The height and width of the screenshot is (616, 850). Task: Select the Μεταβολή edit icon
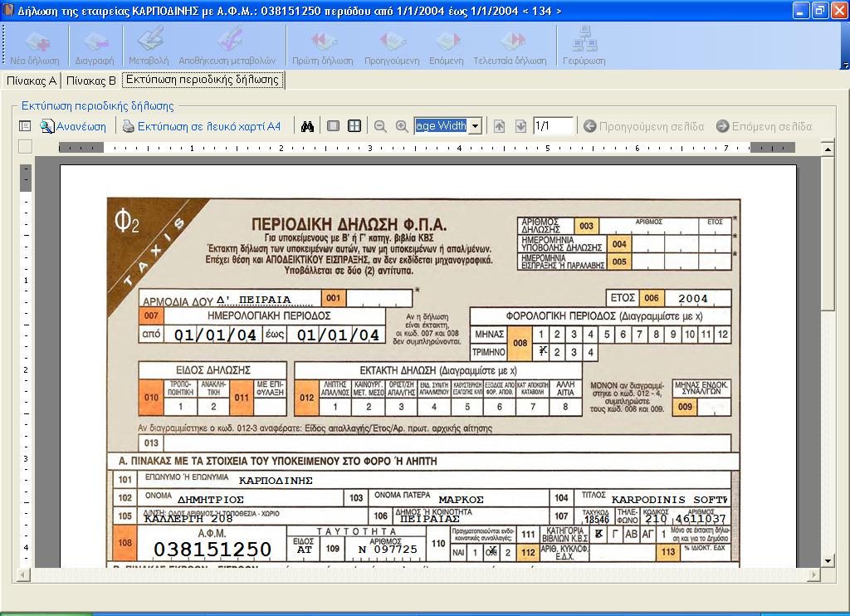[149, 47]
